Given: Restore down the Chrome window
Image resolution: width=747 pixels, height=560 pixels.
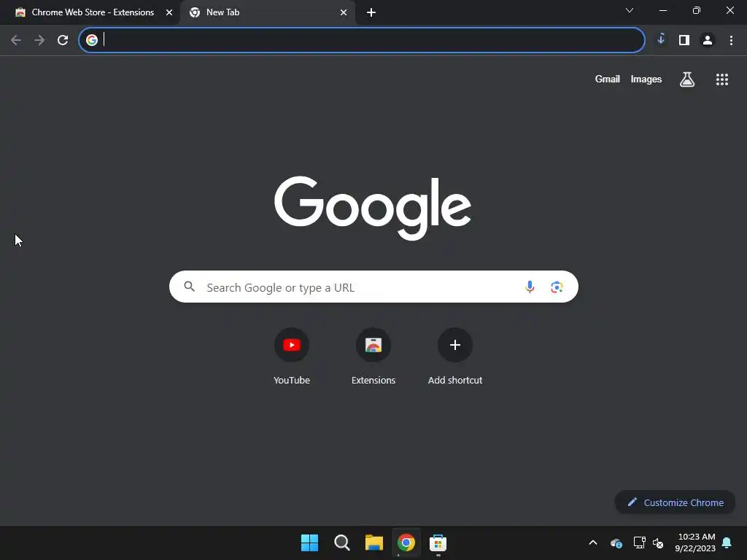Looking at the screenshot, I should (x=697, y=10).
